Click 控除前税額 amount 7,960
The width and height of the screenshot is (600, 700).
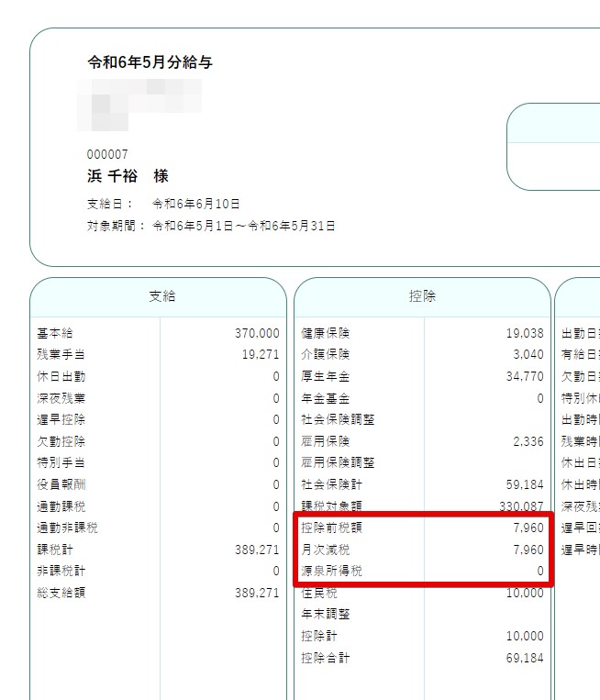click(x=528, y=528)
